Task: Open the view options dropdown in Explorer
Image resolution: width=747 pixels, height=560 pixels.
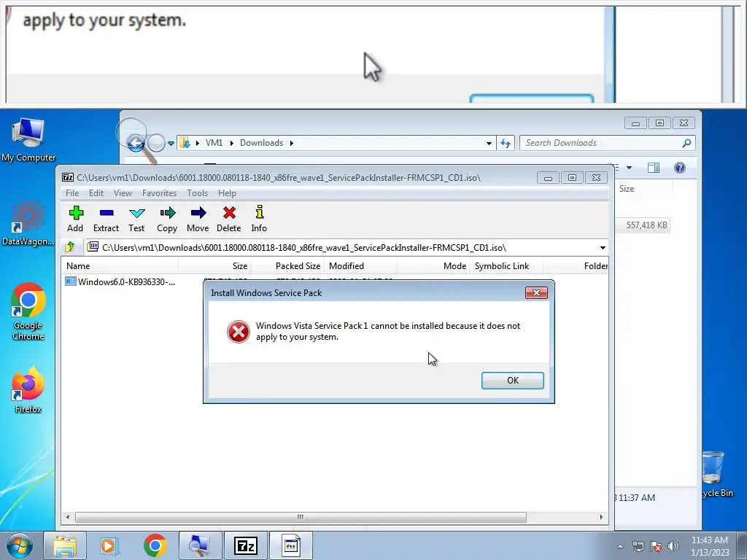Action: [629, 168]
